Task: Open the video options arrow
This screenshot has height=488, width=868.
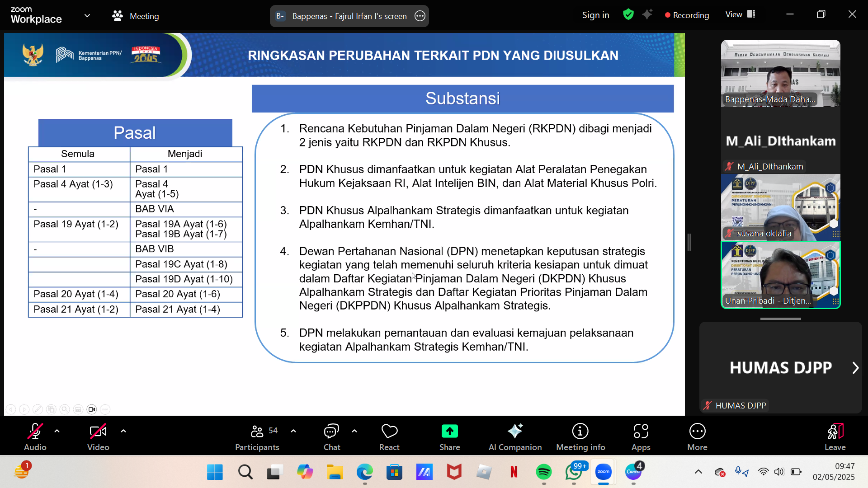Action: click(123, 431)
